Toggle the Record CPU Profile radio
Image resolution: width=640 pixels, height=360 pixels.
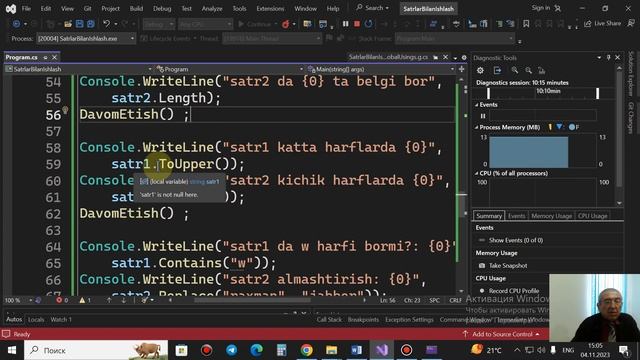tap(482, 291)
